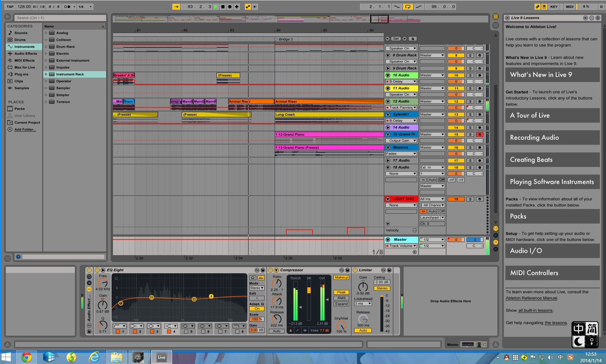This screenshot has height=364, width=606.
Task: Click the Stop button in the transport
Action: 223,7
